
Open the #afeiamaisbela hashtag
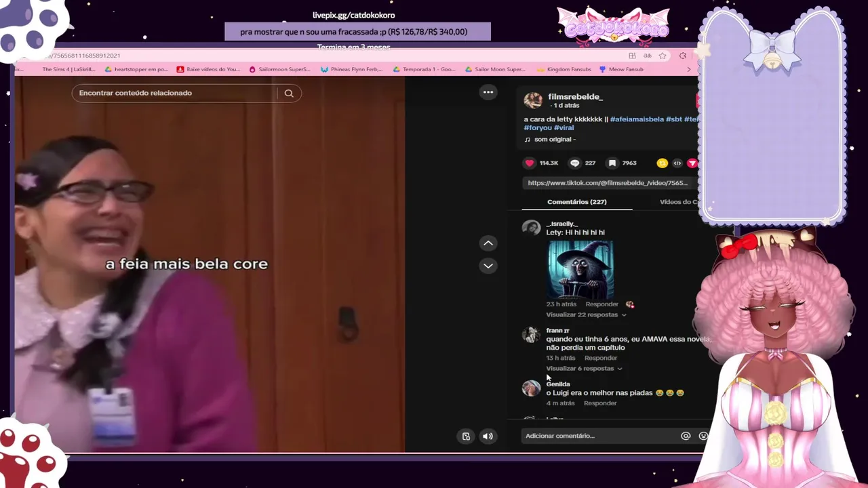(637, 119)
